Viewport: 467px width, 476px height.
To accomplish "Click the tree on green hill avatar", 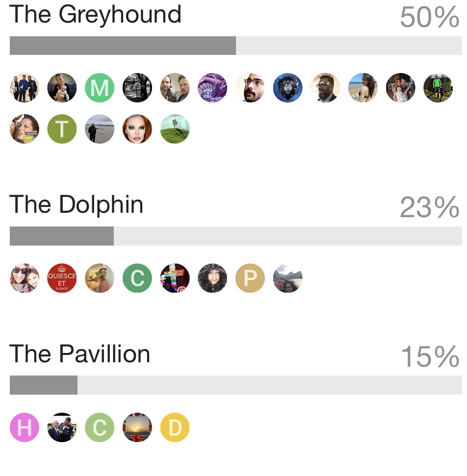I will (x=175, y=129).
